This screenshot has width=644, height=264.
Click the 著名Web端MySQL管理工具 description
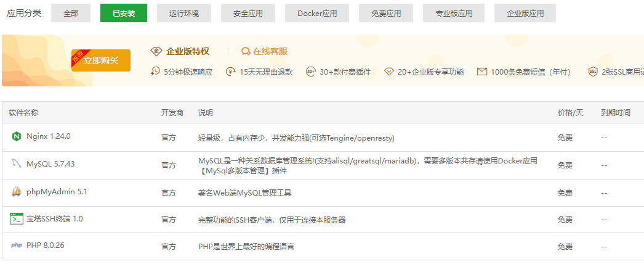tap(245, 192)
